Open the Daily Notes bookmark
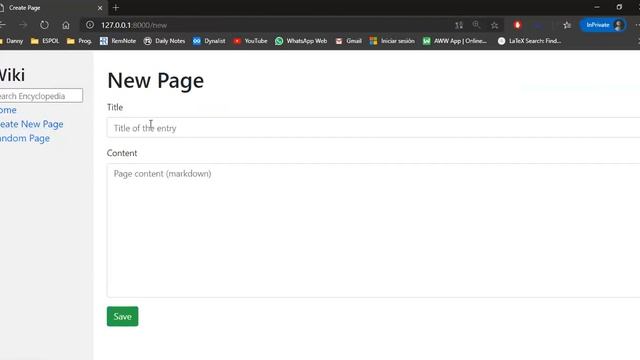This screenshot has width=640, height=360. [x=164, y=41]
